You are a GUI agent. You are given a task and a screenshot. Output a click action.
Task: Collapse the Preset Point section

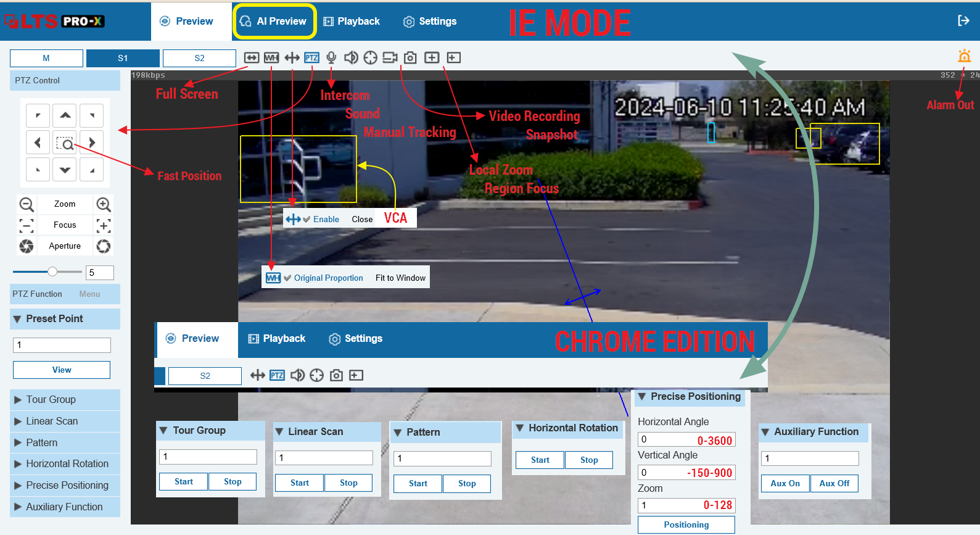17,319
